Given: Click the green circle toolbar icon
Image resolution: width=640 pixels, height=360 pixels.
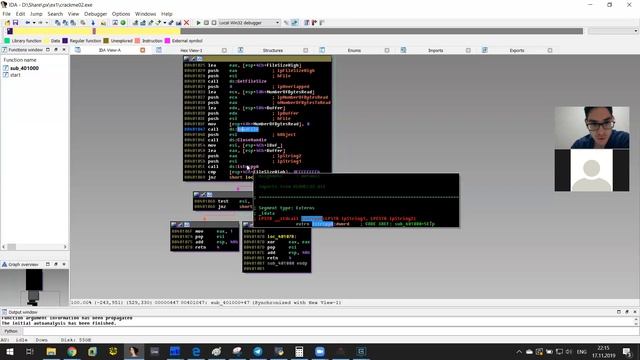Looking at the screenshot, I should click(x=123, y=23).
